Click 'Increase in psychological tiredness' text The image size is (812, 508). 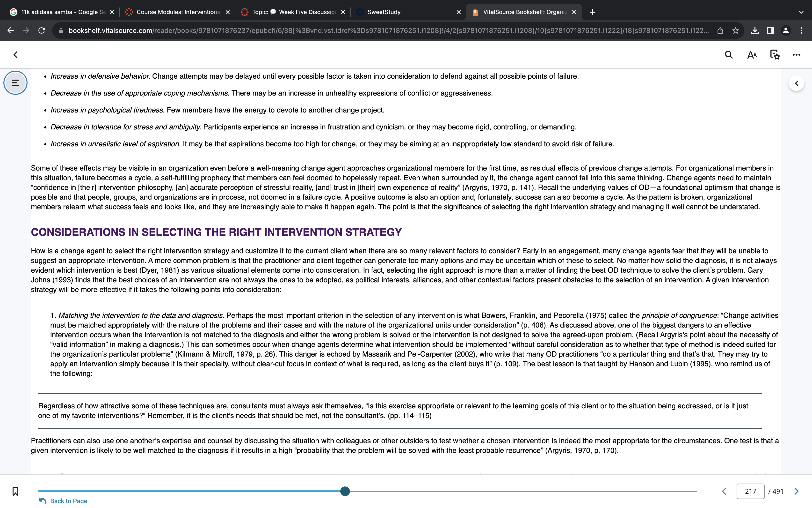point(108,110)
